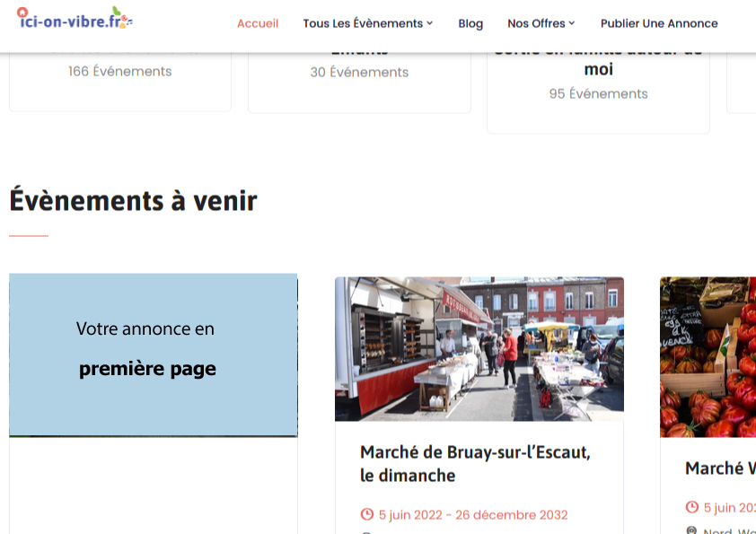Open the category with 166 Événements
Image resolution: width=756 pixels, height=534 pixels.
pos(119,71)
